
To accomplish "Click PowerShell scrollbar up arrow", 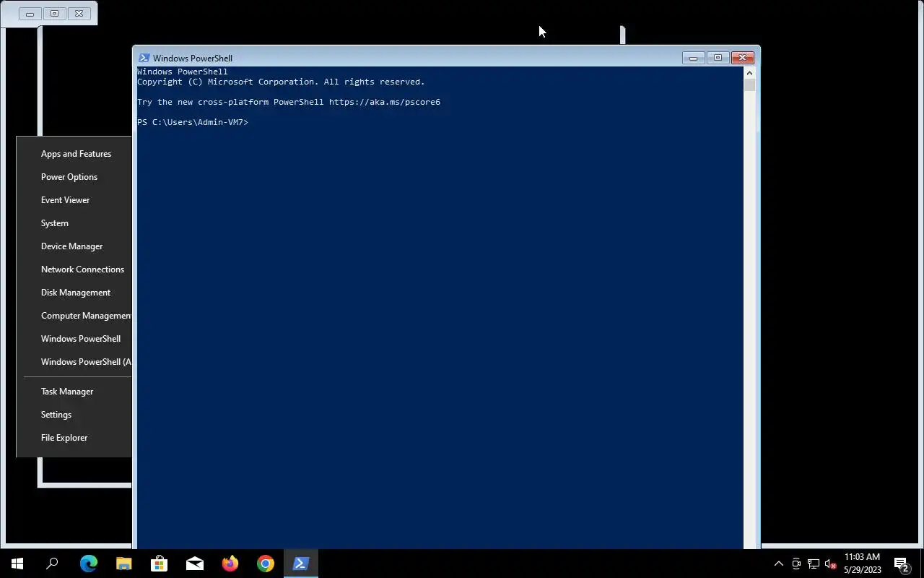I will [749, 73].
